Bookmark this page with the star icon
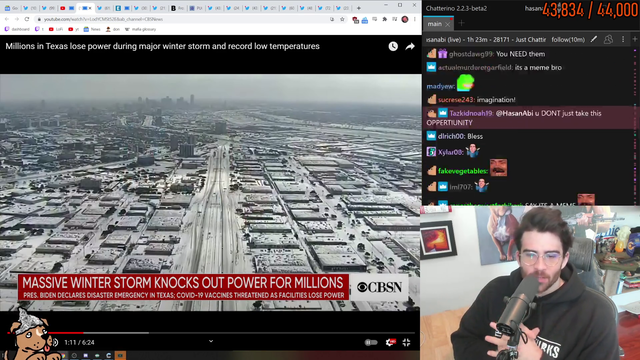Screen dimensions: 640x360 [342, 19]
